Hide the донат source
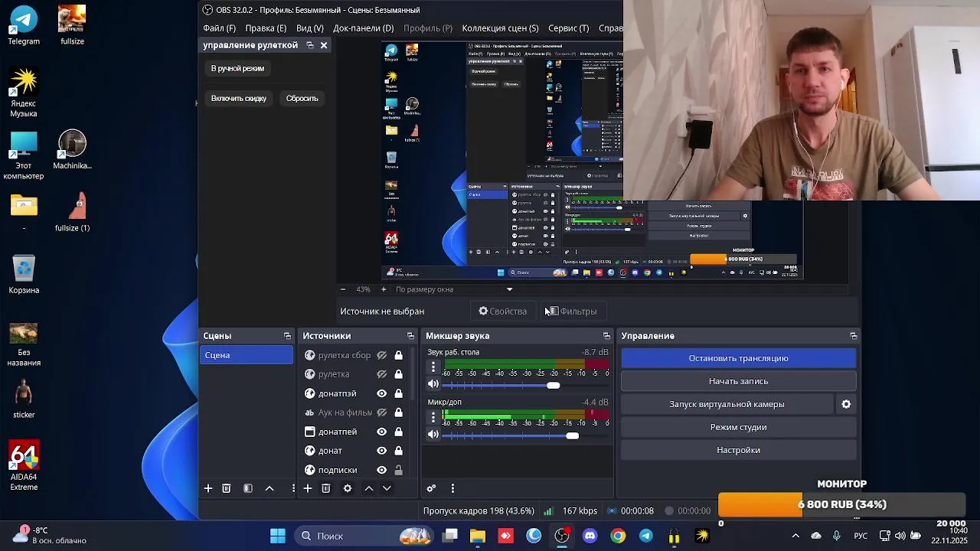This screenshot has width=980, height=551. (x=381, y=451)
